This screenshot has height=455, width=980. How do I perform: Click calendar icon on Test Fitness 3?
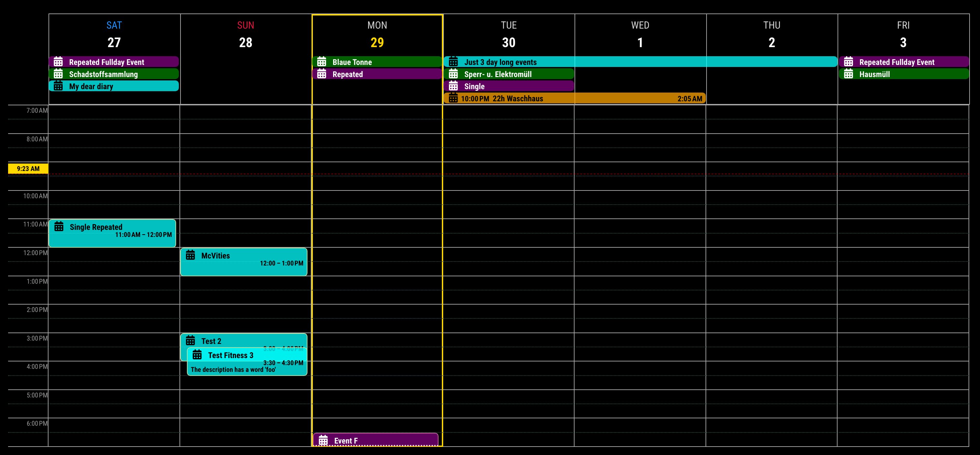coord(197,355)
